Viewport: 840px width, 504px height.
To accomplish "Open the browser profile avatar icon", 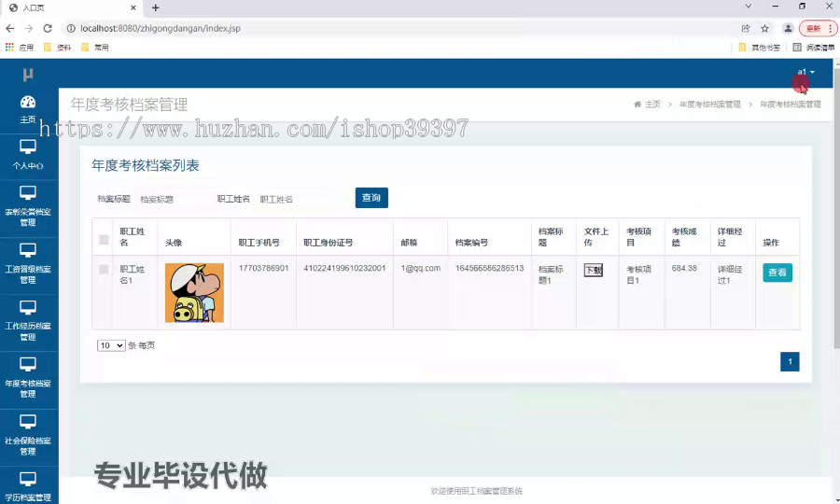I will [x=788, y=28].
